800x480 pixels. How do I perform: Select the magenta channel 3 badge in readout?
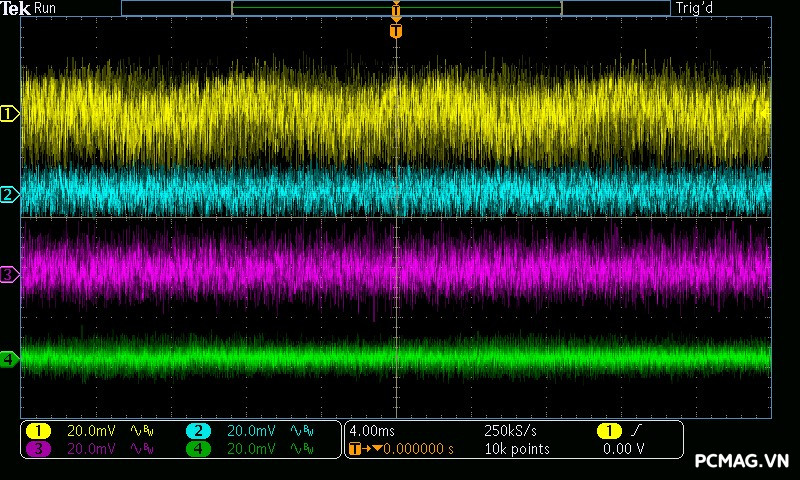coord(39,449)
